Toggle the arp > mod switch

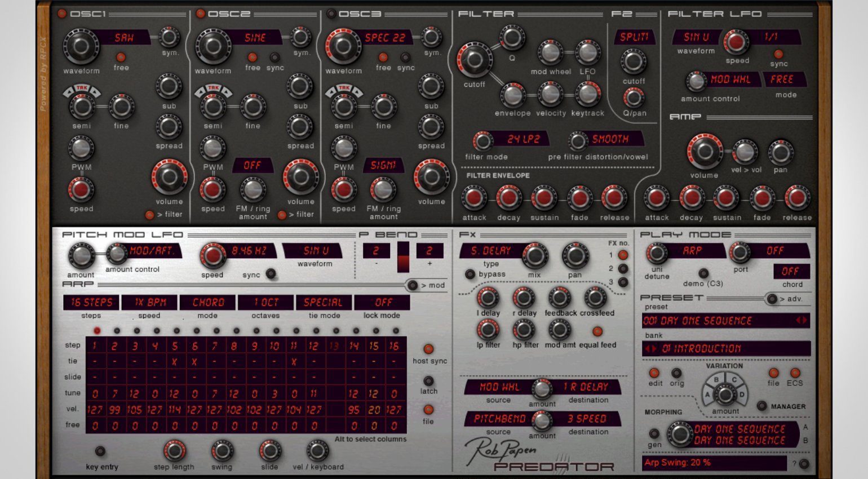(x=413, y=286)
